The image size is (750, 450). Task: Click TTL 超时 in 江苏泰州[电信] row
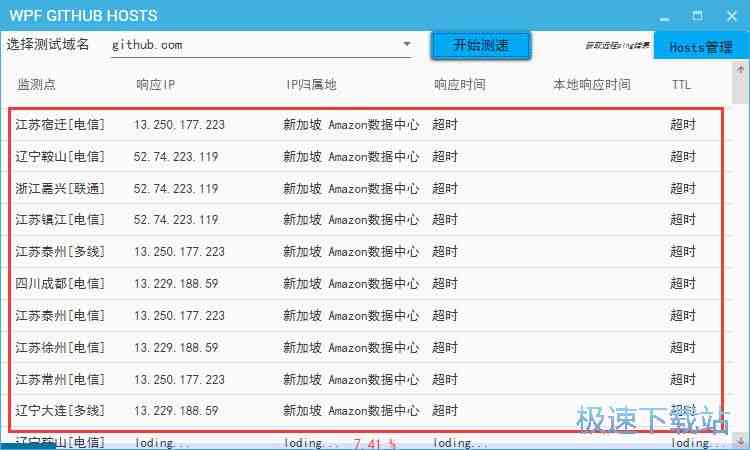(x=683, y=316)
